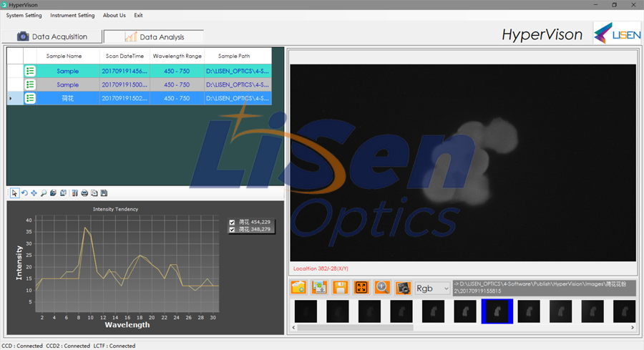Image resolution: width=644 pixels, height=350 pixels.
Task: Toggle the chart 3D view icon
Action: click(63, 193)
